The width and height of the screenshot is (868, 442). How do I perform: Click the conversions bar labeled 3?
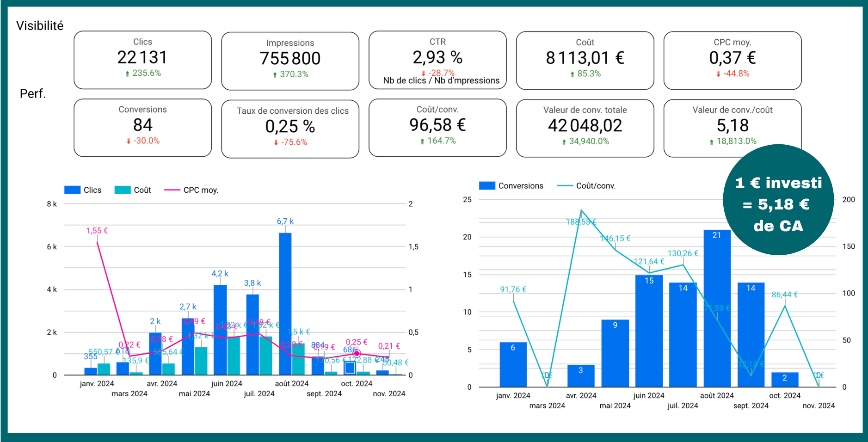click(581, 376)
